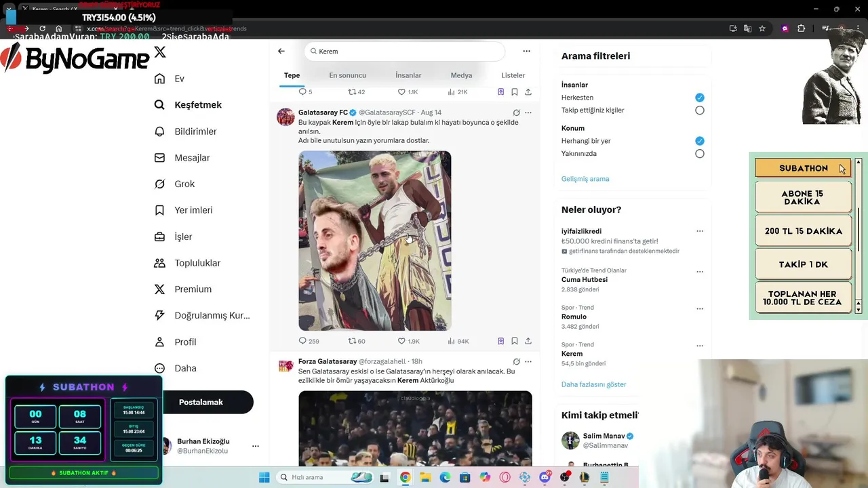Open account menu beside Burhan Ekizoğlu
The image size is (868, 488).
(256, 446)
